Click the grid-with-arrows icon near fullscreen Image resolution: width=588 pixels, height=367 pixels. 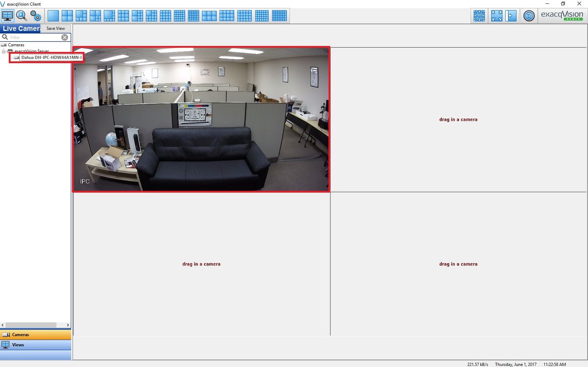pyautogui.click(x=479, y=16)
